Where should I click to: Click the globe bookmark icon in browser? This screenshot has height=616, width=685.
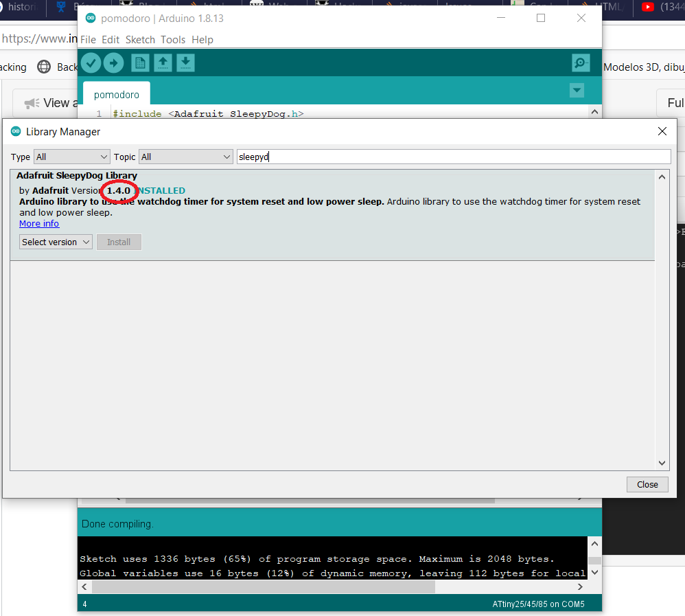(x=44, y=67)
